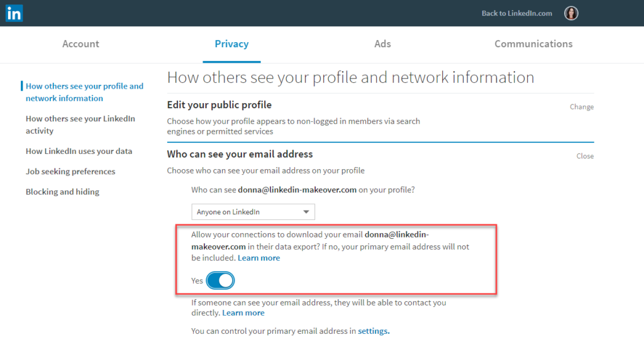Screen dimensions: 644x347
Task: Follow the settings link for primary email
Action: (374, 331)
